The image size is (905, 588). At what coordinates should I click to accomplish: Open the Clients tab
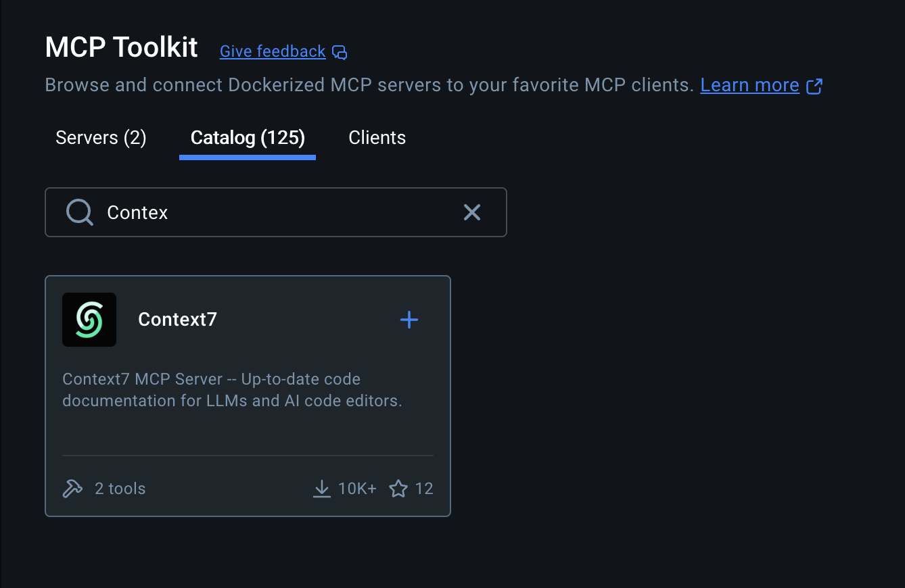pos(377,138)
